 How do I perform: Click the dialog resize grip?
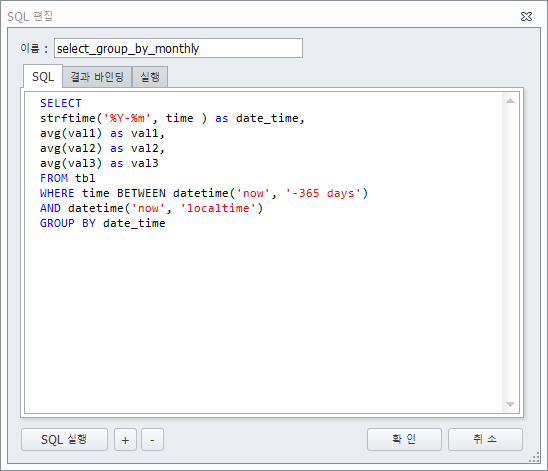(x=535, y=457)
